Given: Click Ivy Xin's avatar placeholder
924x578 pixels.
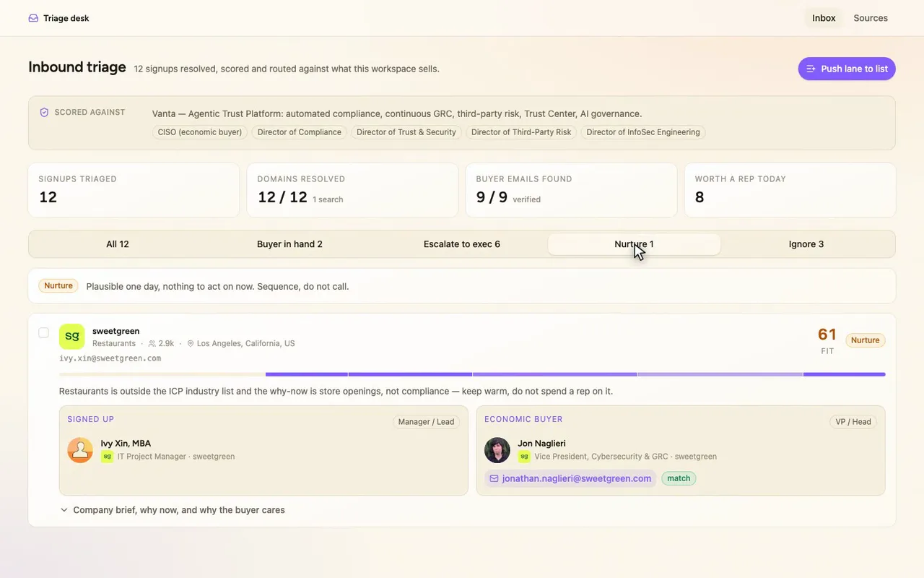Looking at the screenshot, I should click(x=80, y=450).
